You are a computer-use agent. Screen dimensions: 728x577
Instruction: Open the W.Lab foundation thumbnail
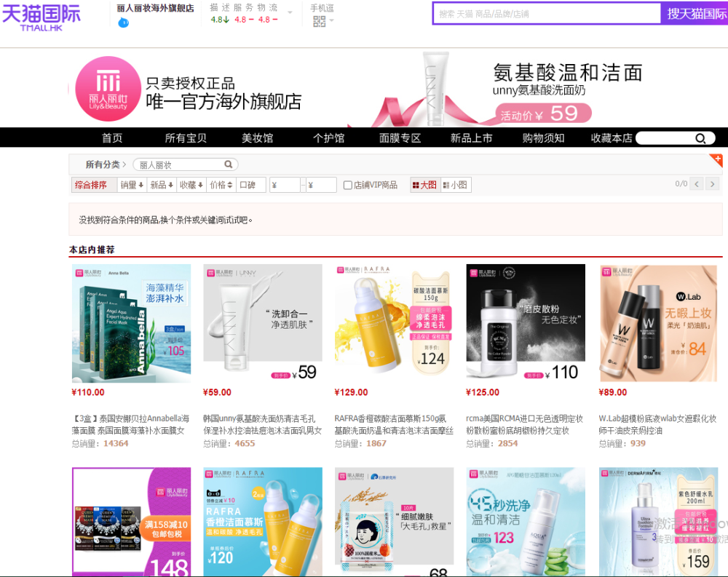tap(658, 323)
